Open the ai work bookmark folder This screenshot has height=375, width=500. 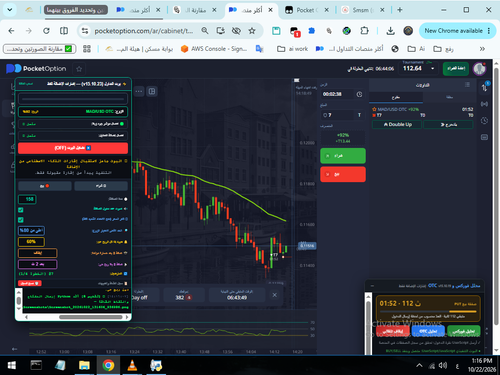click(x=293, y=49)
